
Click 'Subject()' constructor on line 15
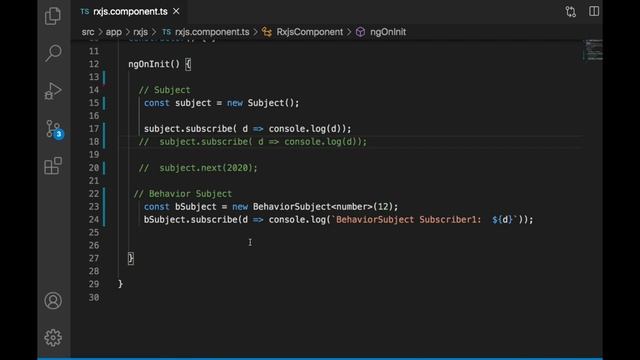pyautogui.click(x=271, y=103)
